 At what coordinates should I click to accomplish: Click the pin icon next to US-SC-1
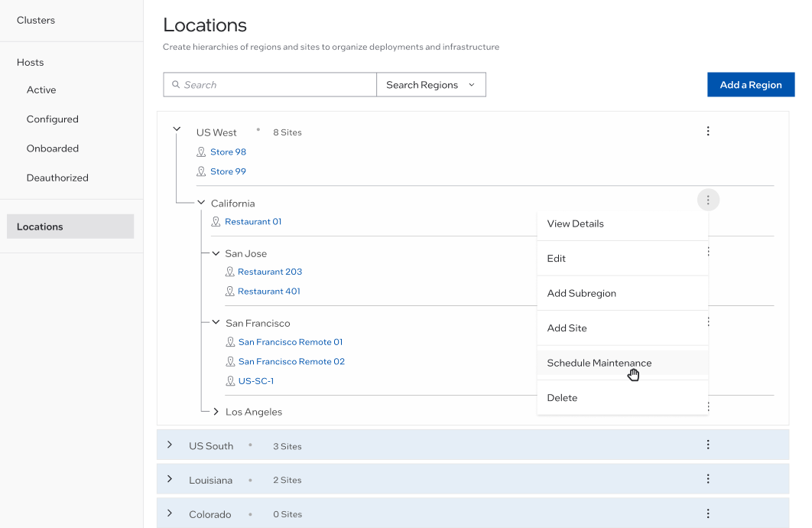(x=230, y=381)
